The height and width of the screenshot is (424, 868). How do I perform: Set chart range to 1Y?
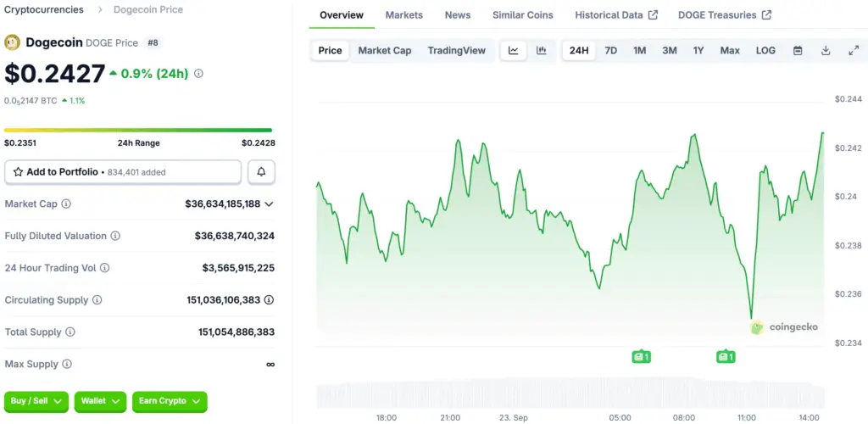point(698,50)
